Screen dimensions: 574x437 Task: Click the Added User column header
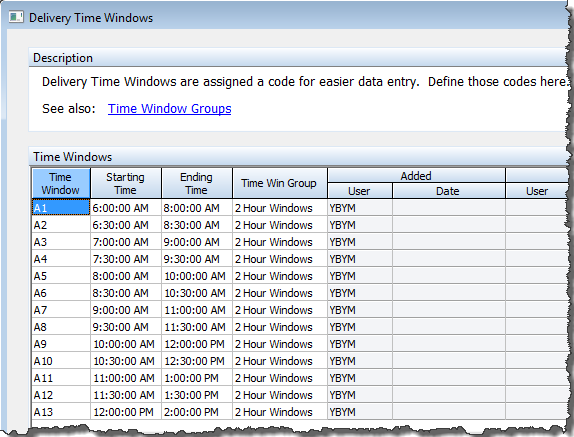click(360, 191)
